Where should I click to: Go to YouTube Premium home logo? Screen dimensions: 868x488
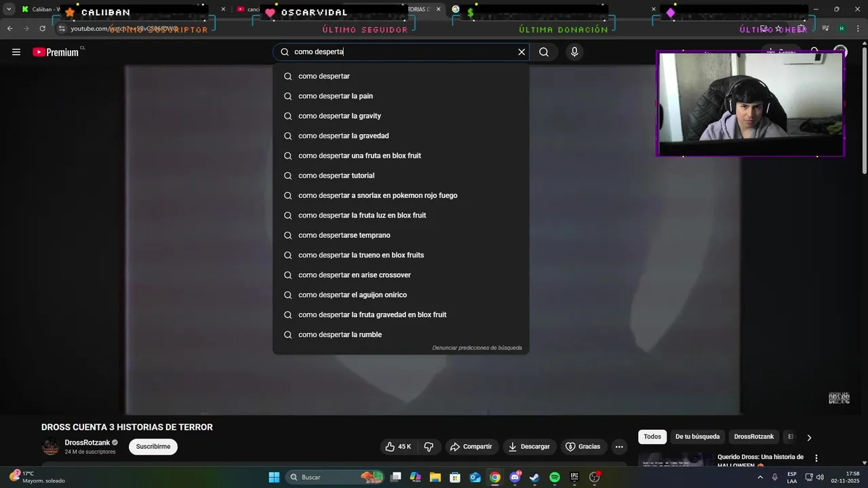coord(56,52)
